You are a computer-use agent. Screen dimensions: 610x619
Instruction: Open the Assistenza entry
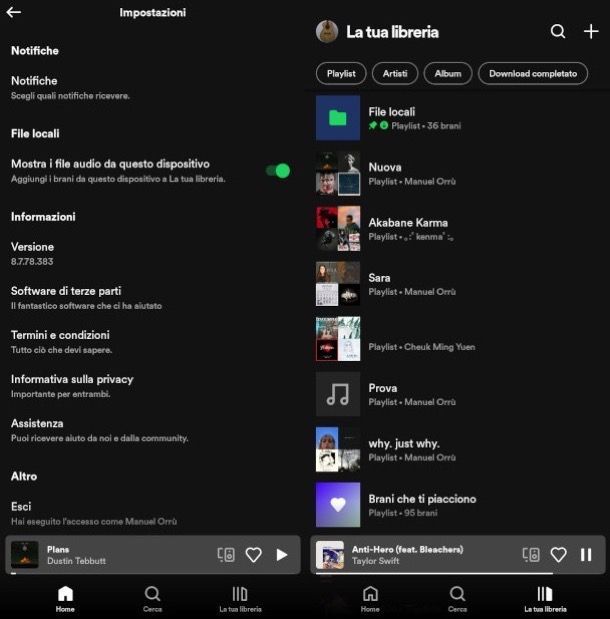click(99, 430)
